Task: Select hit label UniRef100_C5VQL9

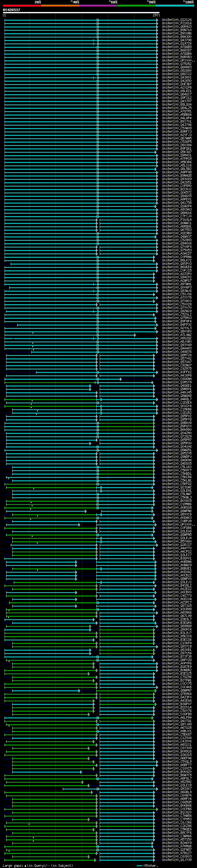Action: coord(177,762)
